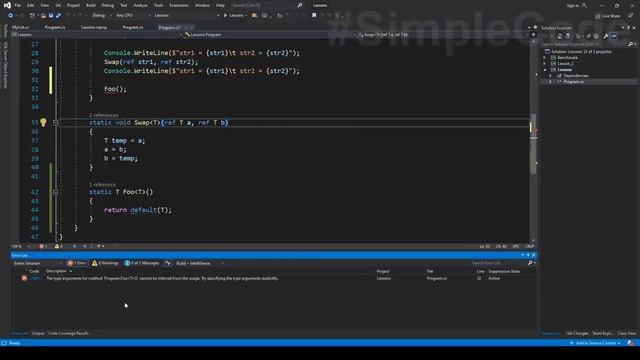The width and height of the screenshot is (640, 360).
Task: Click the editor vertical scrollbar thumb
Action: pyautogui.click(x=533, y=143)
